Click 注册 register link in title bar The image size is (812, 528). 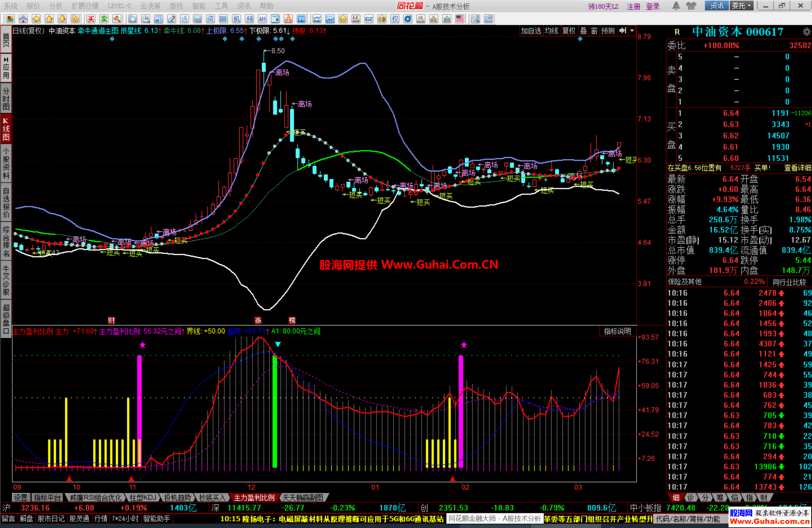point(633,6)
